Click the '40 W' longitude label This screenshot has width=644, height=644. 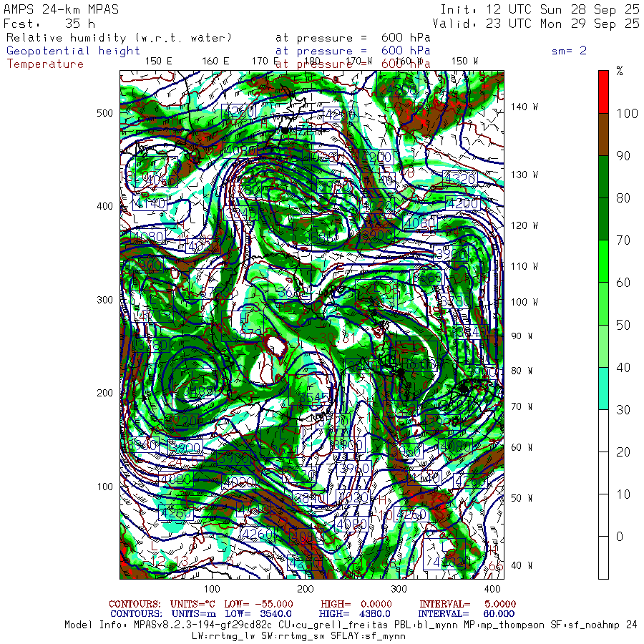pos(522,566)
